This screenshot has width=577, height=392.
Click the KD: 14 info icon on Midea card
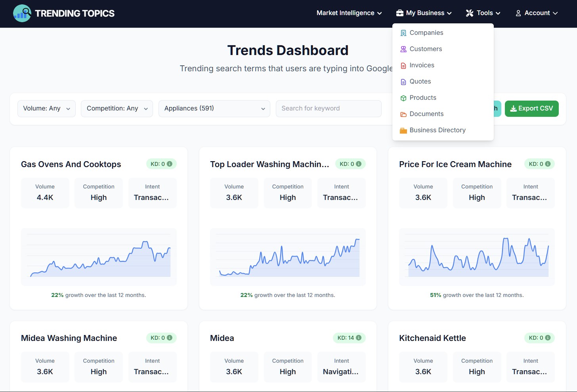[359, 338]
